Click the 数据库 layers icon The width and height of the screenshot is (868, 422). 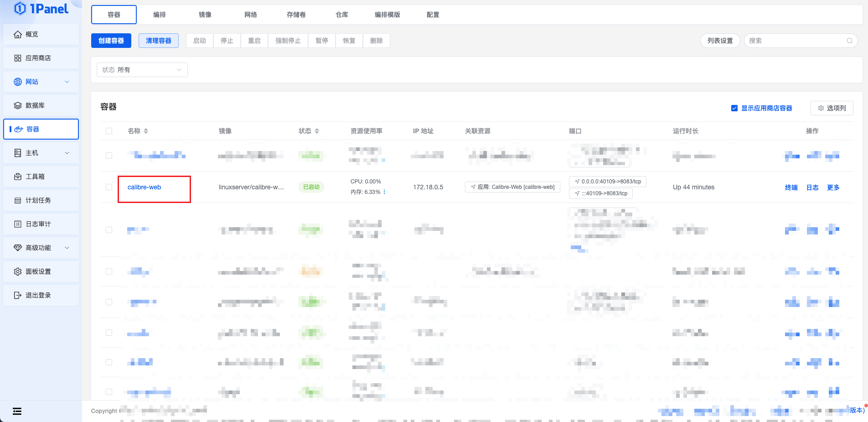pyautogui.click(x=18, y=106)
